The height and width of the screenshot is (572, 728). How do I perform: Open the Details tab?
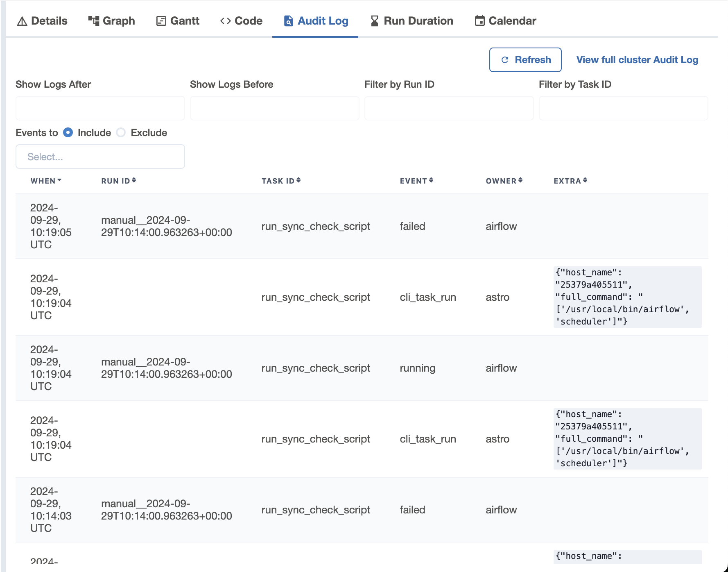[x=42, y=21]
